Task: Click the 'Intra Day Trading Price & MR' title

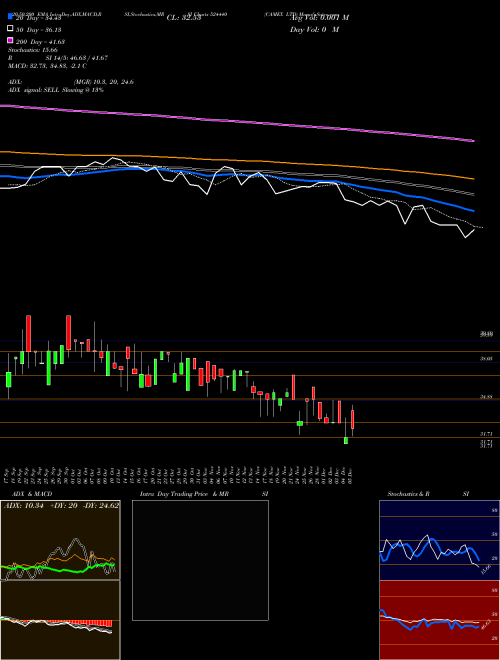Action: (x=184, y=494)
